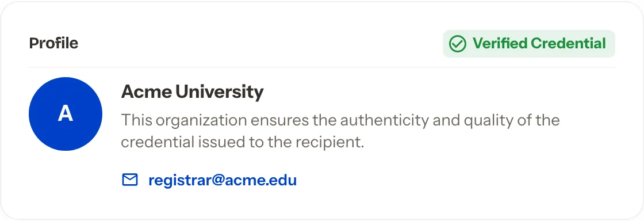Screen dimensions: 644x221
Task: Click the word 'Acme' in the title
Action: 146,92
